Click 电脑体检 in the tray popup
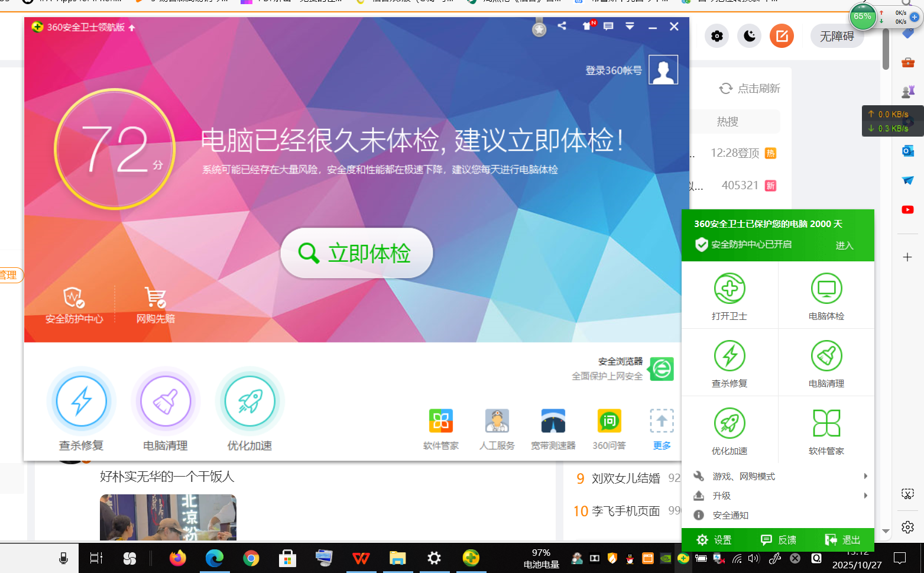Viewport: 924px width, 573px height. 826,297
